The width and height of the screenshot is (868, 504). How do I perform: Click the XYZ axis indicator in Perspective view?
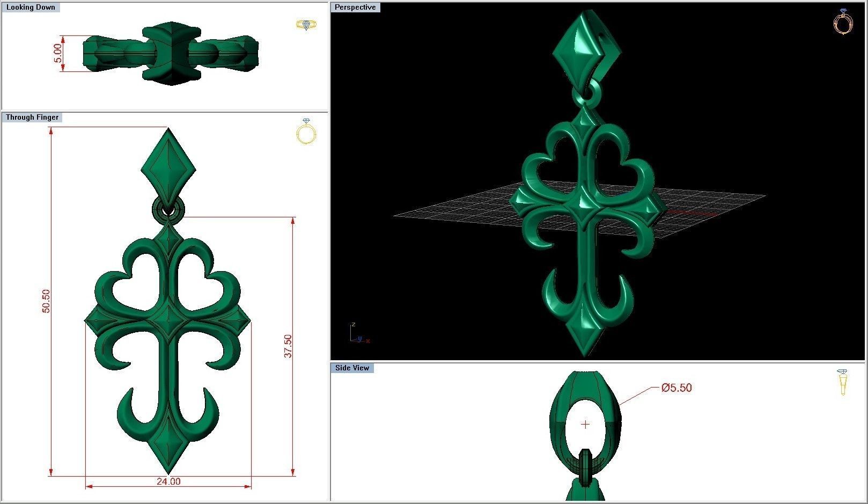point(359,333)
